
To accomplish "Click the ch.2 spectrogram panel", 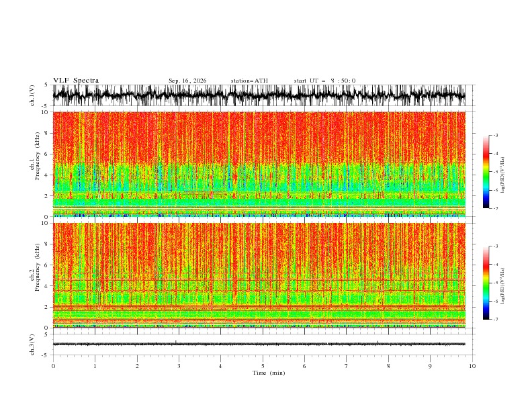I will (259, 275).
